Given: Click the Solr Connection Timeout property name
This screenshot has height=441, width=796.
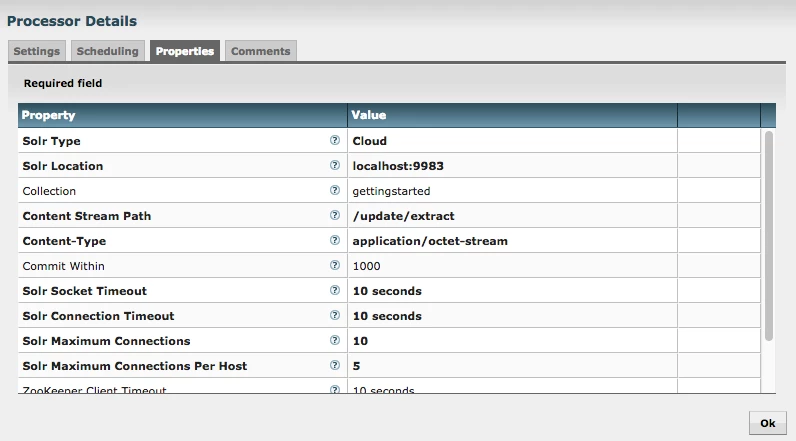Looking at the screenshot, I should pos(98,316).
